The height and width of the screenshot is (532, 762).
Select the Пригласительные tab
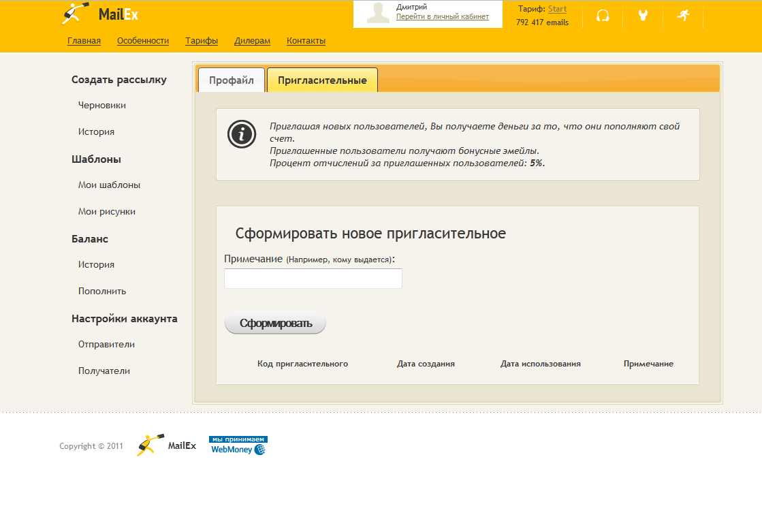(x=322, y=80)
